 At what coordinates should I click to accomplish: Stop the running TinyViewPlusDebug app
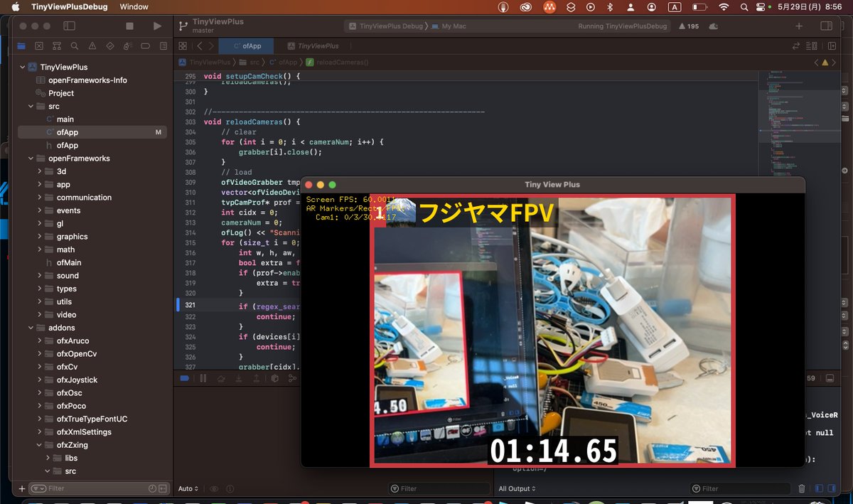129,26
